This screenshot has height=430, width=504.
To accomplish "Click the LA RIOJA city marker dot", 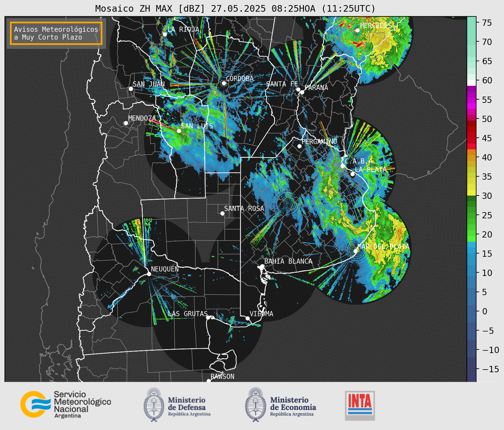I will tap(165, 34).
